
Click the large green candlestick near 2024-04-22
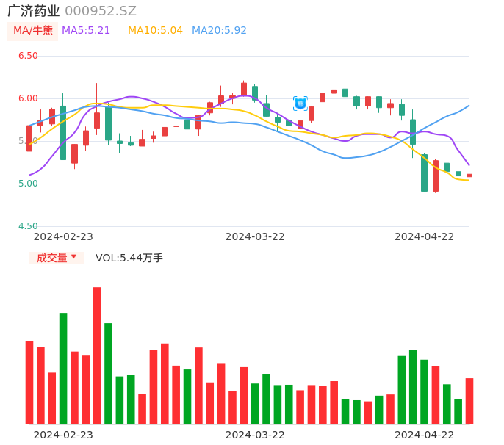pos(424,173)
